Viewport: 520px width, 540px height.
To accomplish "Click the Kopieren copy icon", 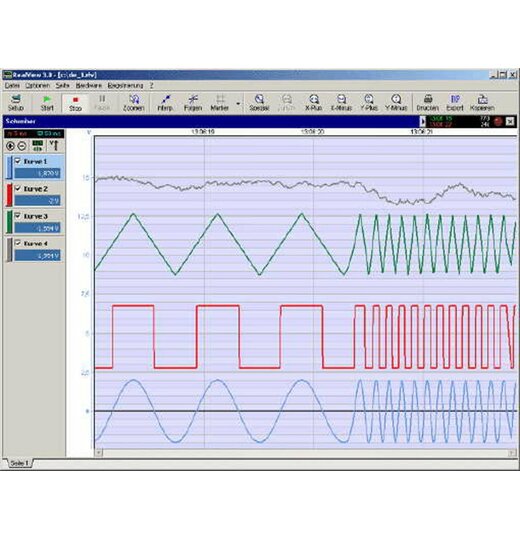I will tap(482, 103).
